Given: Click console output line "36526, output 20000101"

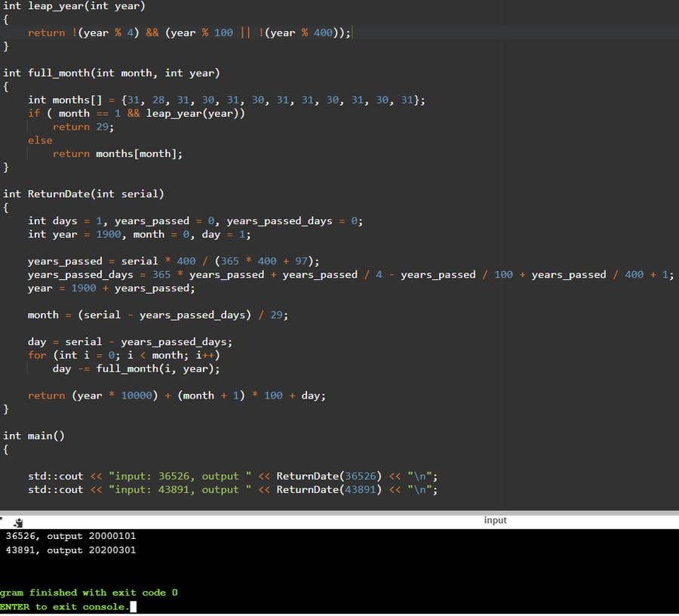Looking at the screenshot, I should 71,536.
